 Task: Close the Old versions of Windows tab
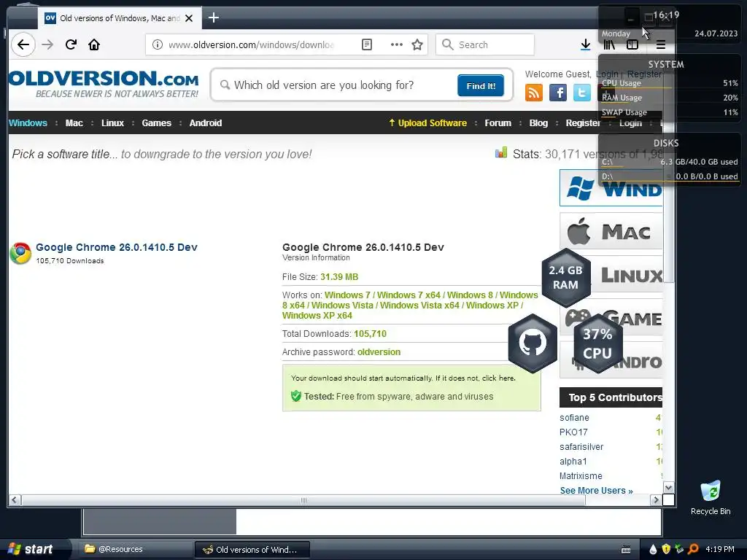(189, 18)
